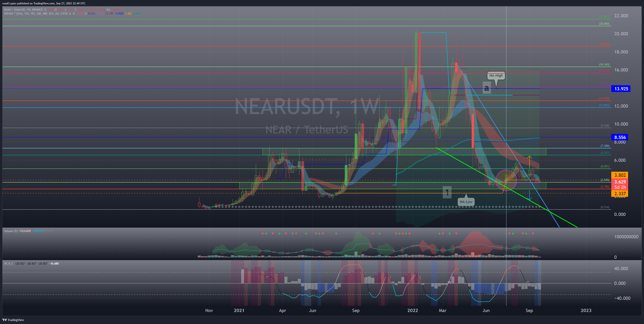Click the MRHAB-T indicator legend

click(32, 14)
